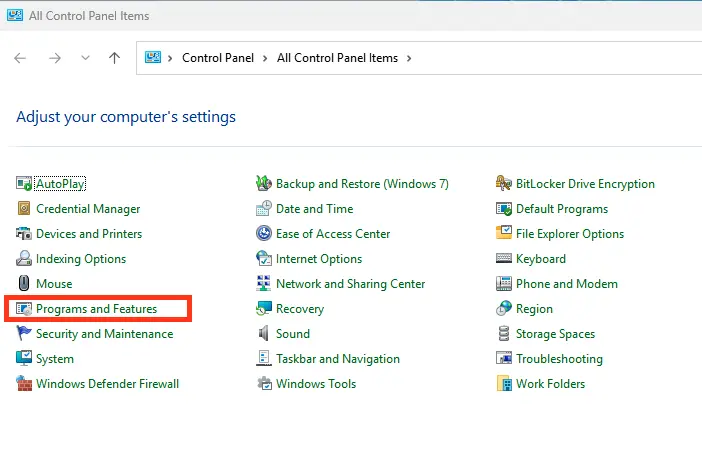
Task: Click the Keyboard icon
Action: click(x=505, y=259)
